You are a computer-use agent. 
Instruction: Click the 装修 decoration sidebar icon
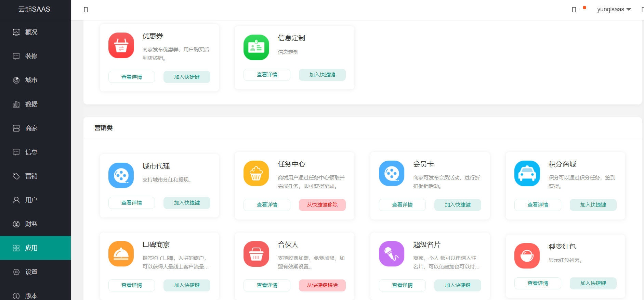pyautogui.click(x=16, y=56)
